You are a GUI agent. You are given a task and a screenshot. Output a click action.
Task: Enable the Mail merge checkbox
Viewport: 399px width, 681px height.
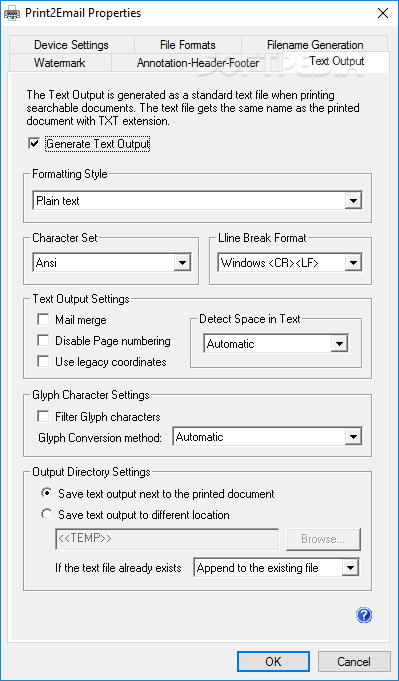[43, 320]
